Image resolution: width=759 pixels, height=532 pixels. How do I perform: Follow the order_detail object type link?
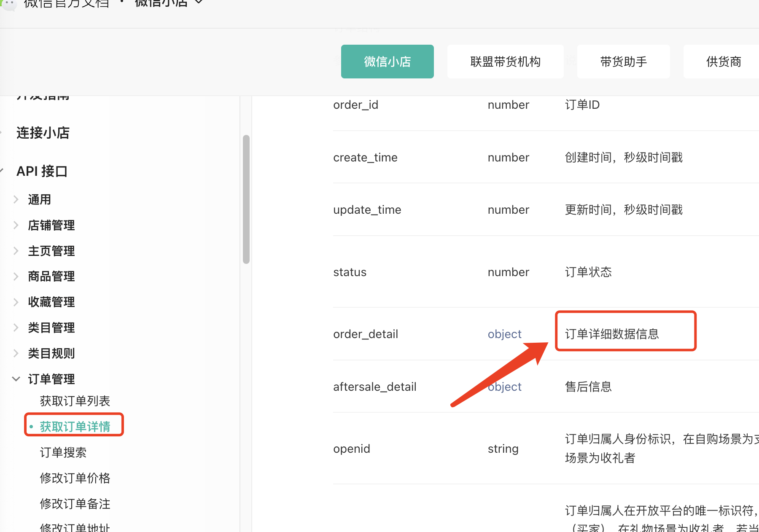505,334
